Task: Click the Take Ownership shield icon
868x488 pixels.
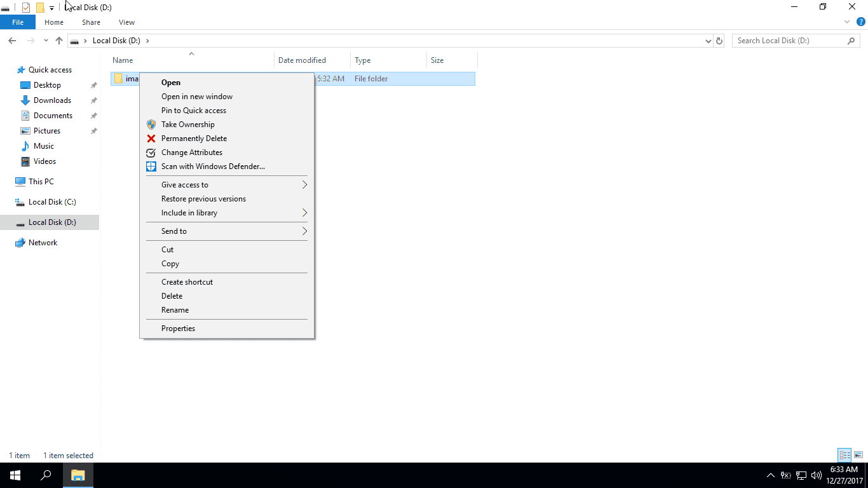Action: [x=151, y=124]
